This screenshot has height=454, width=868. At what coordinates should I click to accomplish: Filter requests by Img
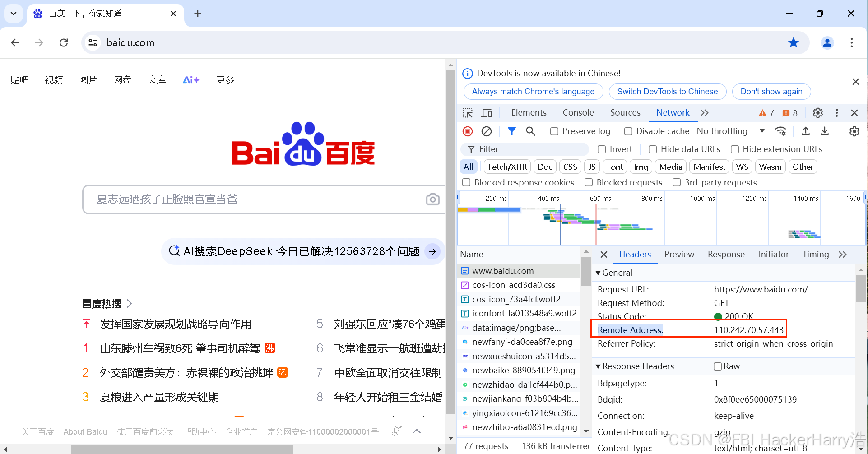pos(641,167)
